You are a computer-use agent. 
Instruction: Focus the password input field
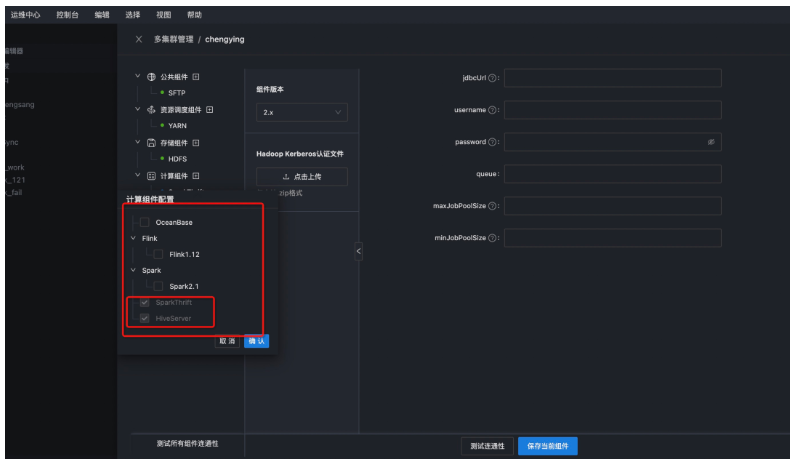[612, 142]
